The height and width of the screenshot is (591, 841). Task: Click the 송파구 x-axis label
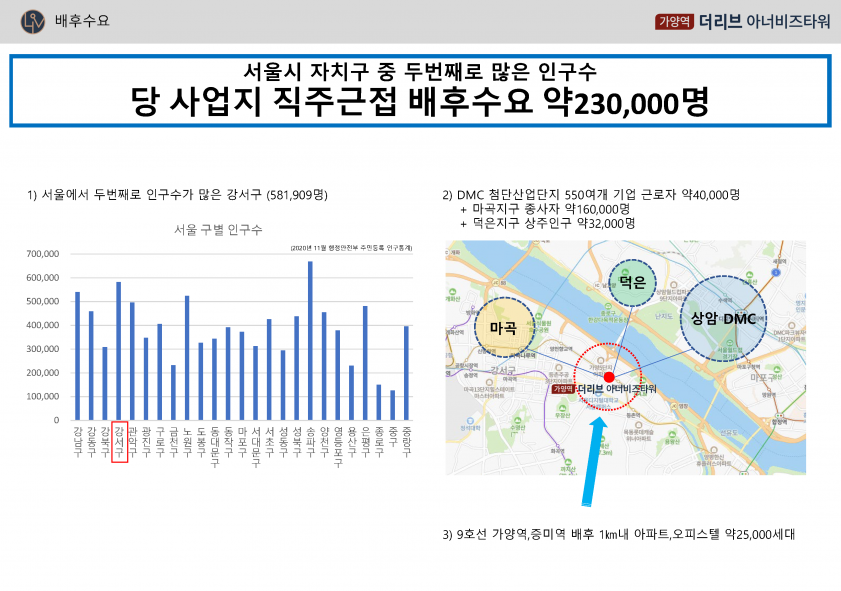pos(311,441)
